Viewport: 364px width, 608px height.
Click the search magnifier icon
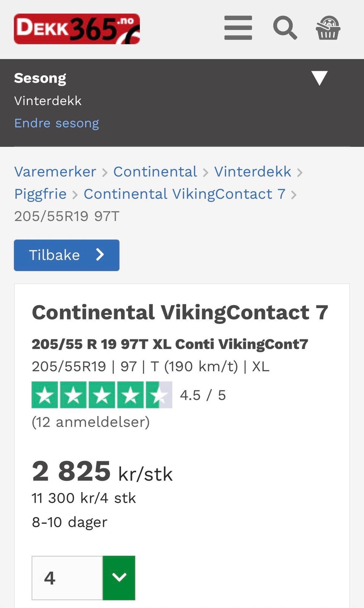[285, 28]
